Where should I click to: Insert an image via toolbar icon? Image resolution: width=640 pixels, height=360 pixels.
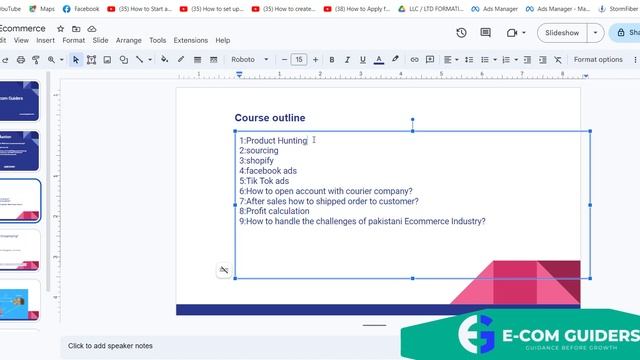[x=107, y=60]
